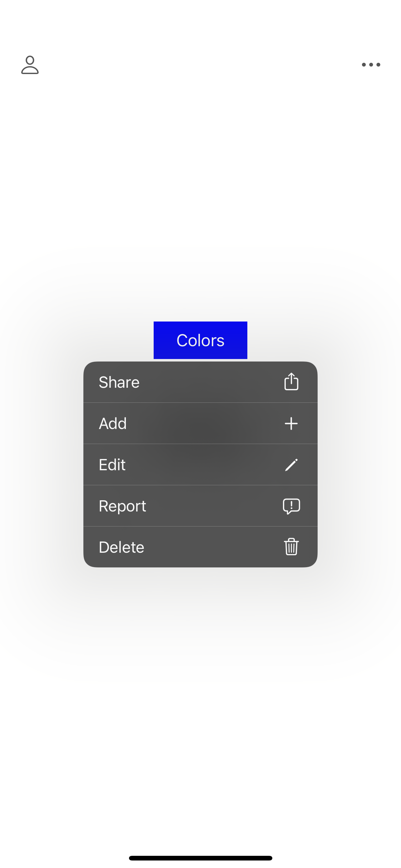Tap the share export icon
Image resolution: width=401 pixels, height=868 pixels.
[x=291, y=382]
